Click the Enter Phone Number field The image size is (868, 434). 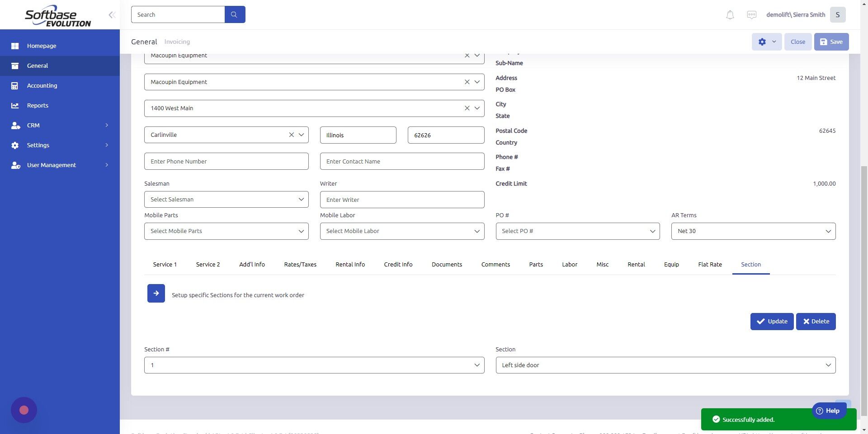tap(226, 161)
